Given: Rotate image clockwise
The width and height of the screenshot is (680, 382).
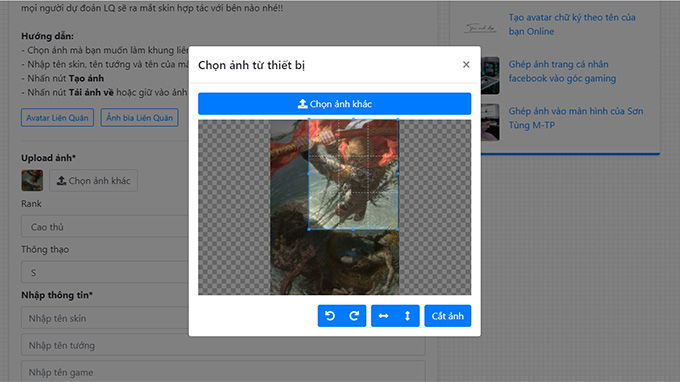Looking at the screenshot, I should click(x=354, y=316).
